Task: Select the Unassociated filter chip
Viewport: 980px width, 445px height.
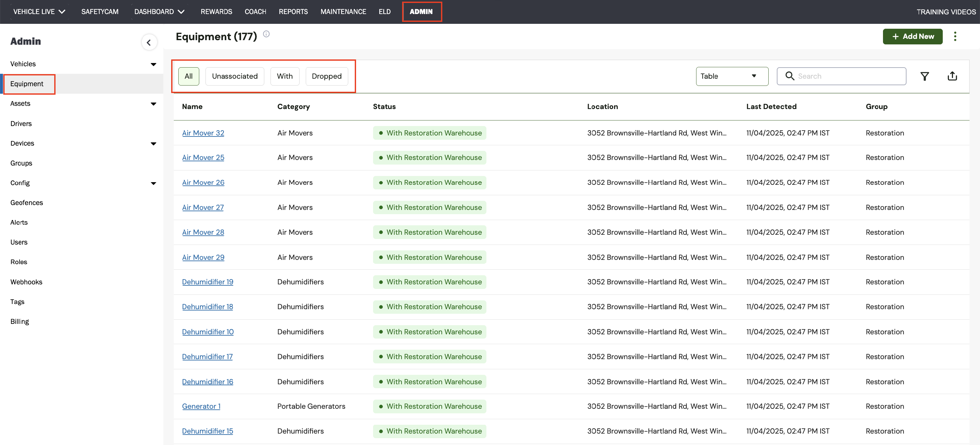Action: (234, 76)
